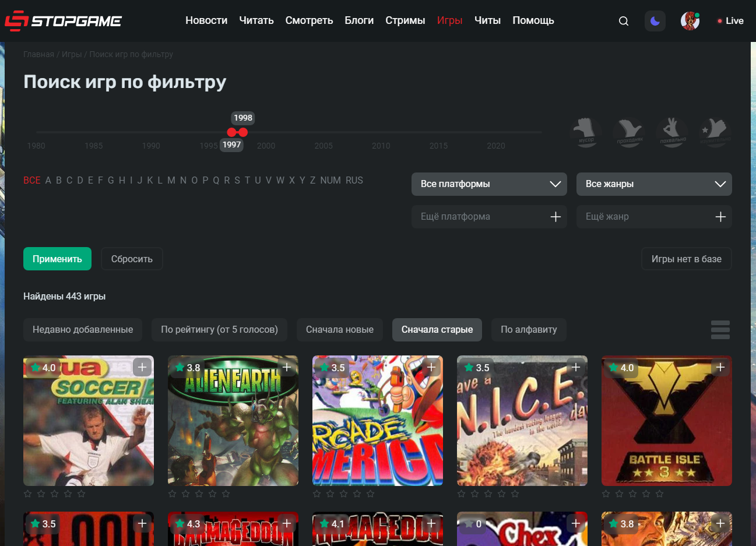
Task: Add Battle Isle 3 with plus icon
Action: [x=720, y=367]
